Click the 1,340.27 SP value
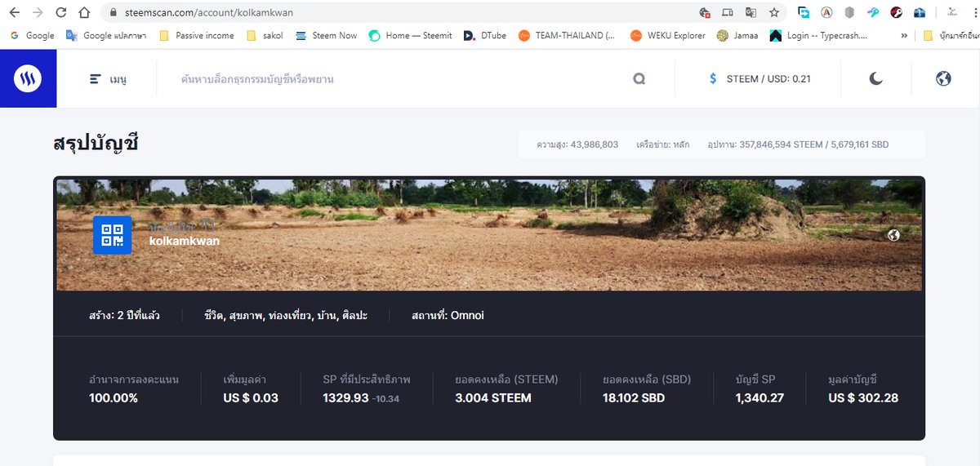The width and height of the screenshot is (980, 466). coord(759,398)
